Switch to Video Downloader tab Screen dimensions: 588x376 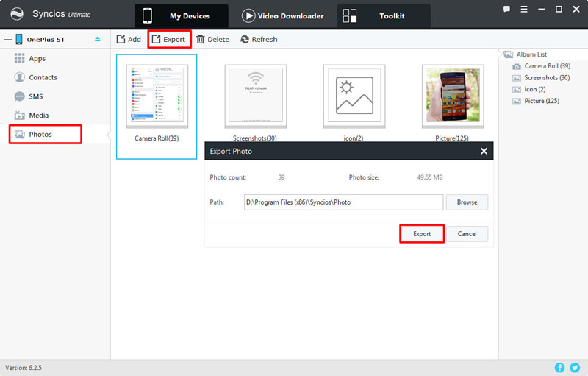(283, 15)
